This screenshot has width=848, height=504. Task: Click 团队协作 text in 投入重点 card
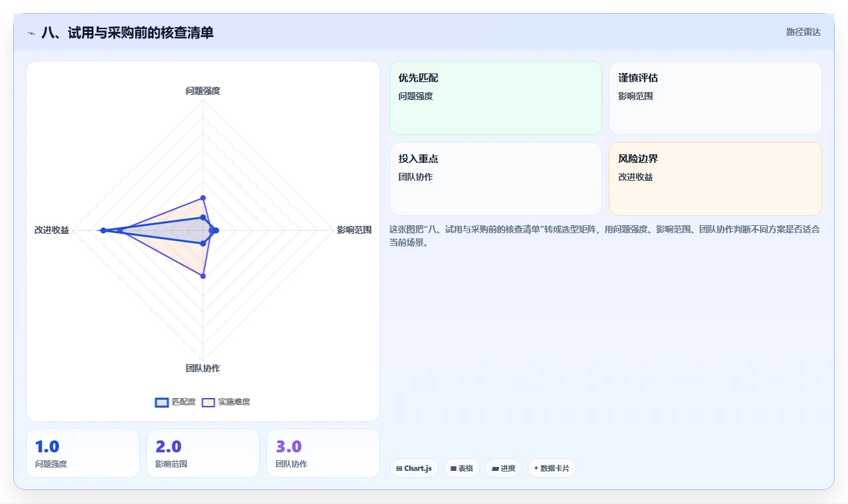415,177
